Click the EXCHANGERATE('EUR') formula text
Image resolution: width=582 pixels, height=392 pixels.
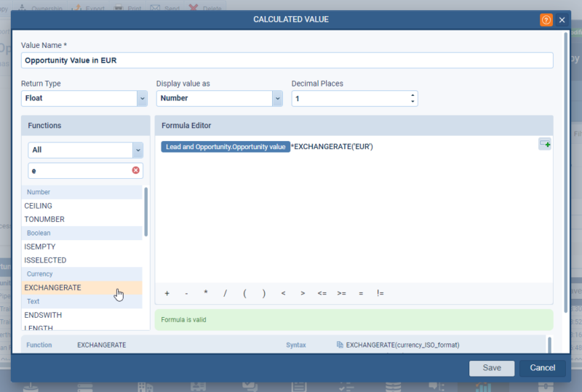click(x=334, y=147)
